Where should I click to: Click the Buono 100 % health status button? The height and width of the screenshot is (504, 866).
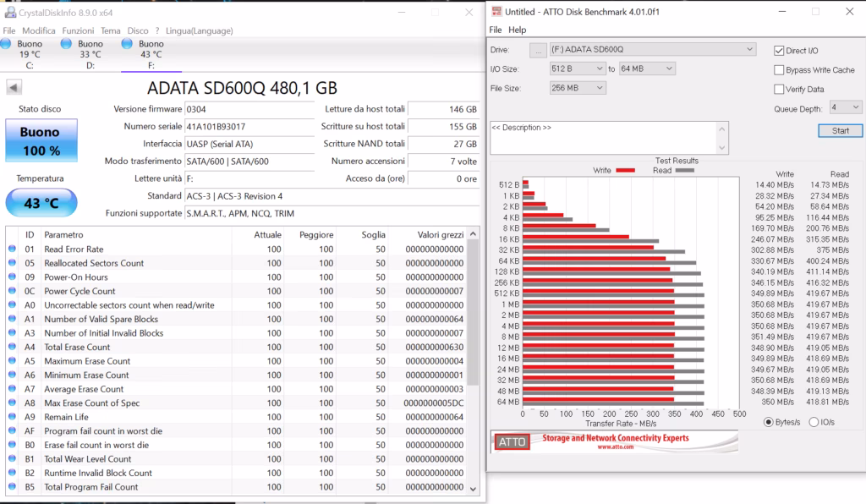click(x=41, y=140)
